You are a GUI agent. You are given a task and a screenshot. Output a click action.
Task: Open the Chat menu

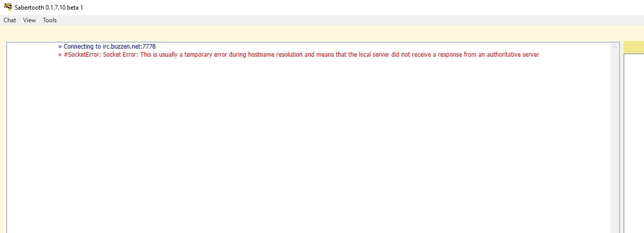(x=10, y=20)
